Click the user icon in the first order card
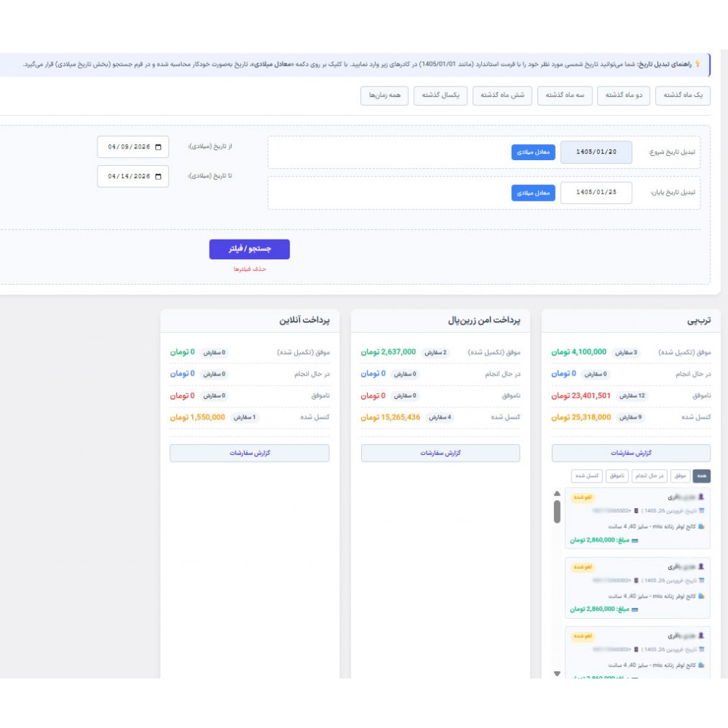This screenshot has height=728, width=728. pyautogui.click(x=701, y=496)
